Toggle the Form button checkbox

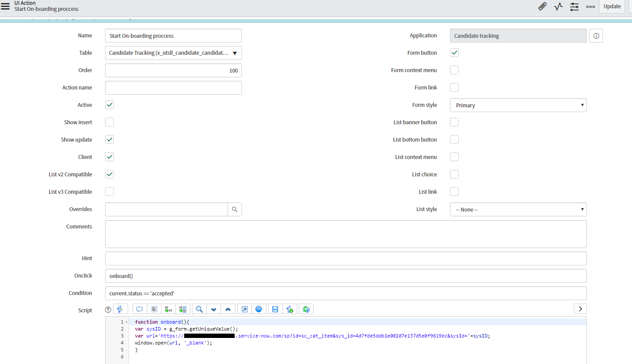454,53
